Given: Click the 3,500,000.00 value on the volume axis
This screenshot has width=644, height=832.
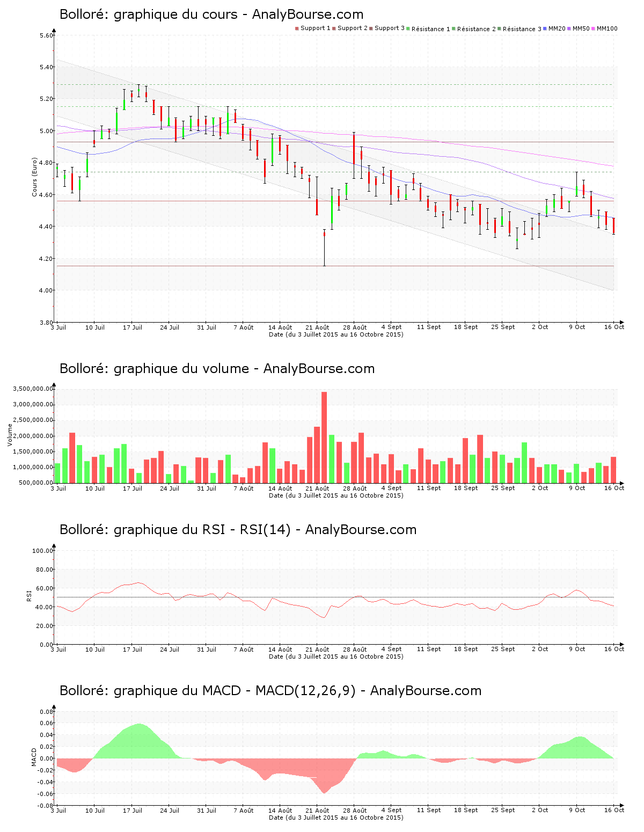Looking at the screenshot, I should pyautogui.click(x=33, y=389).
